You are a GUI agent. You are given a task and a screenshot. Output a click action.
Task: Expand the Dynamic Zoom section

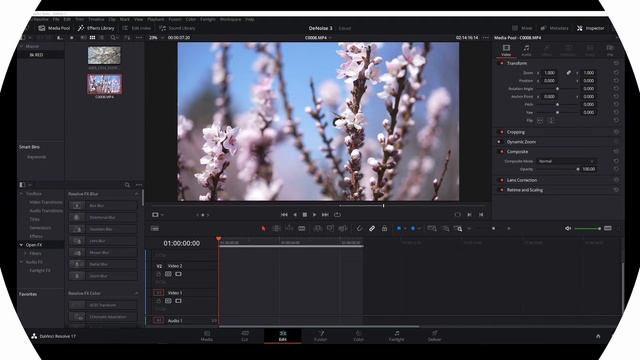coord(521,142)
